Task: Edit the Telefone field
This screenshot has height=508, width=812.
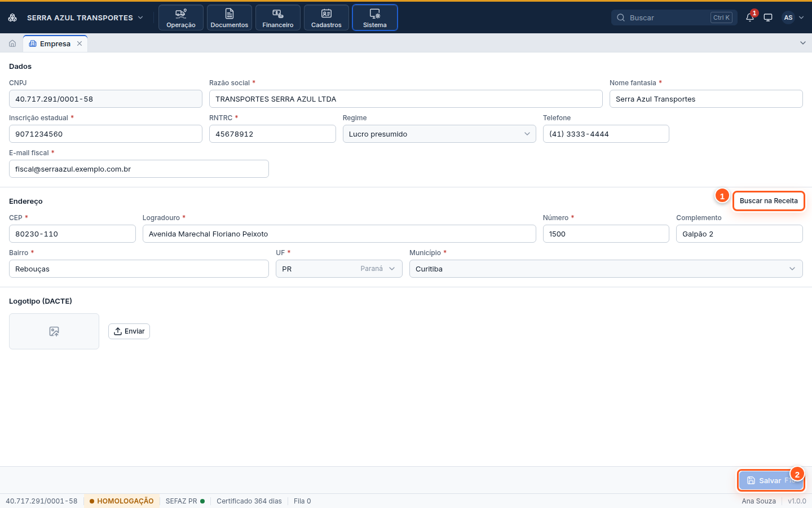Action: click(606, 134)
